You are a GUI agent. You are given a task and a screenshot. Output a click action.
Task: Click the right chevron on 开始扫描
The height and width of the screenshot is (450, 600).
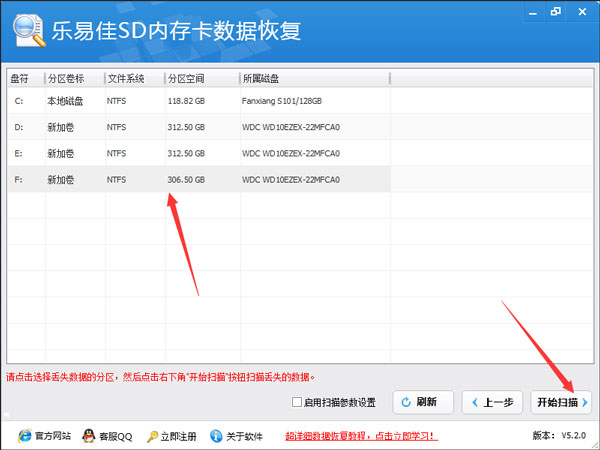584,403
